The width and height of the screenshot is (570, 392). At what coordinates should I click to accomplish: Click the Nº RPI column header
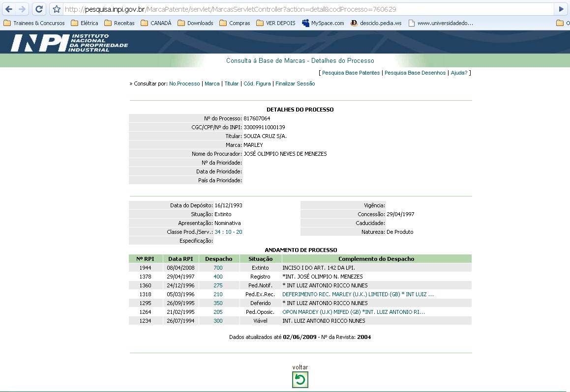click(x=146, y=259)
